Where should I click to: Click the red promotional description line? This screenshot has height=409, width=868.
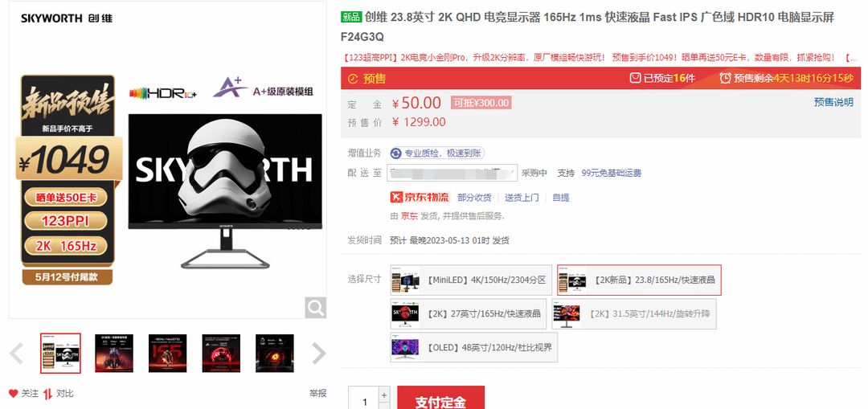coord(600,58)
